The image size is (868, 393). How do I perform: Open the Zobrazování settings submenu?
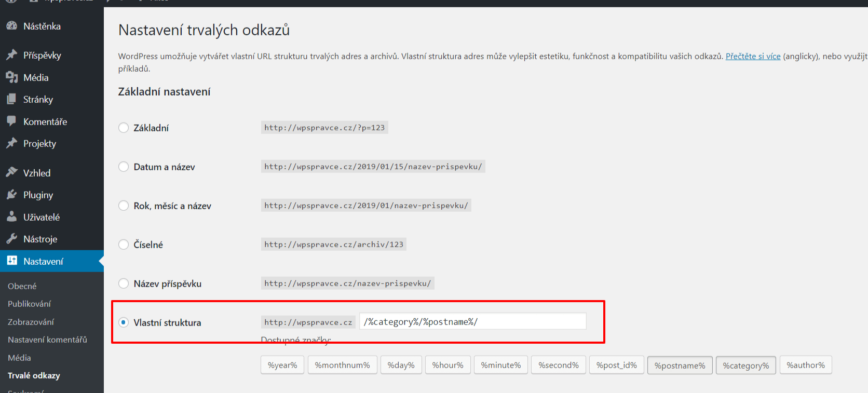31,322
